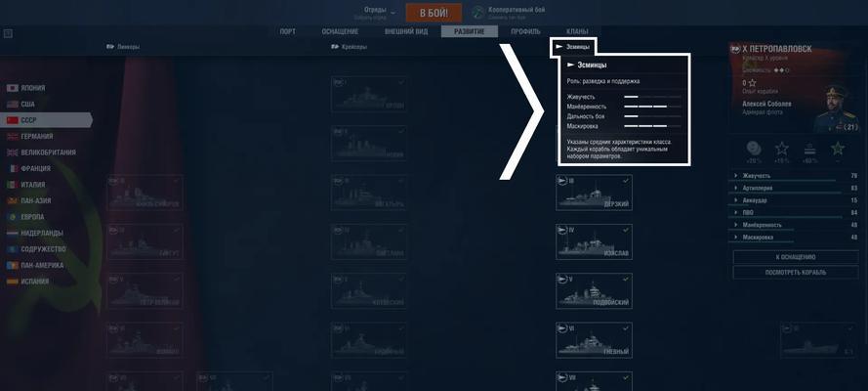
Task: Select the Гангут battleship card
Action: click(x=145, y=242)
